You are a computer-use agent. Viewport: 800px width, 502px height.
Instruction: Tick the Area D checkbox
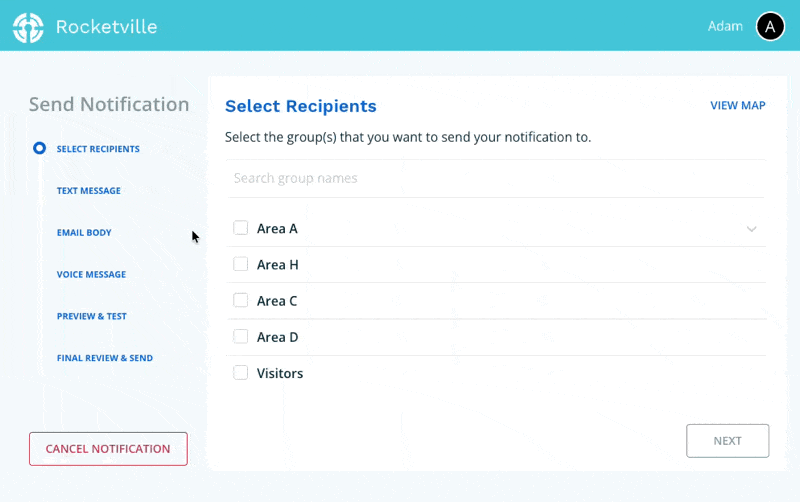[241, 336]
